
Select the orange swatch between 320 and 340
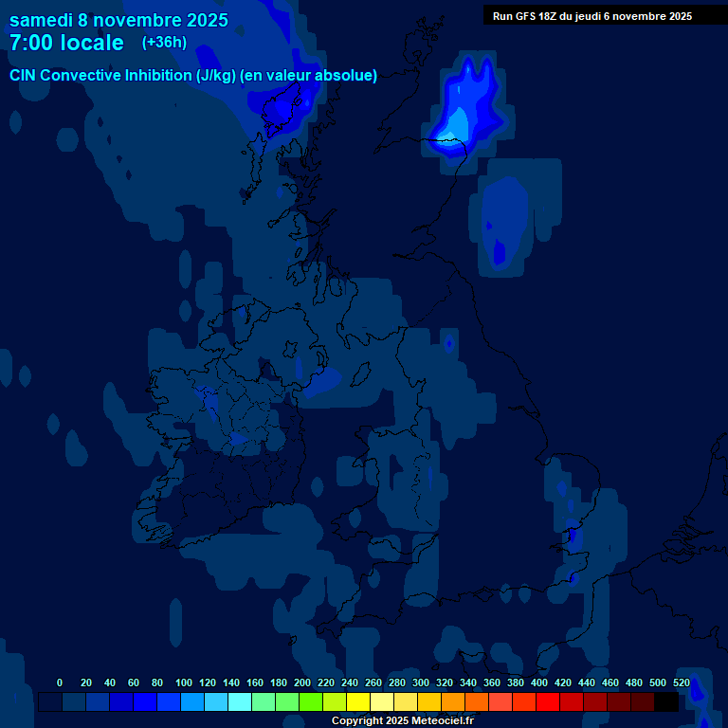tap(453, 702)
